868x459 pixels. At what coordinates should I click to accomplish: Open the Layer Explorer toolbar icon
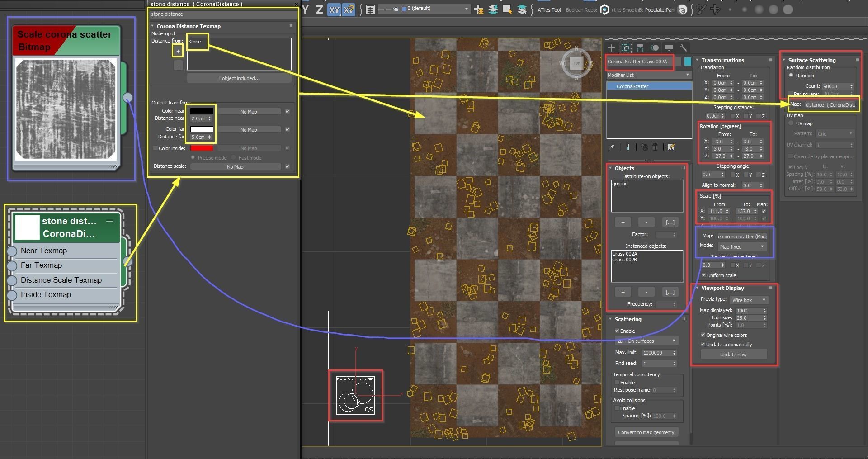[370, 9]
